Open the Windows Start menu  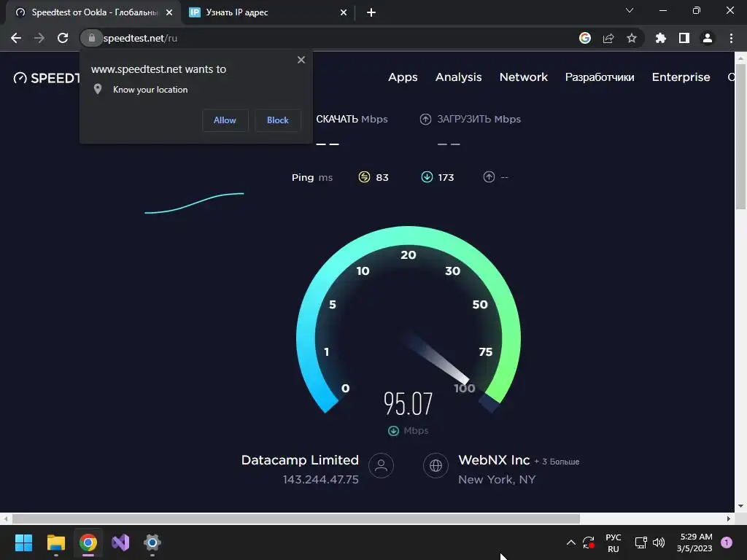(x=23, y=542)
